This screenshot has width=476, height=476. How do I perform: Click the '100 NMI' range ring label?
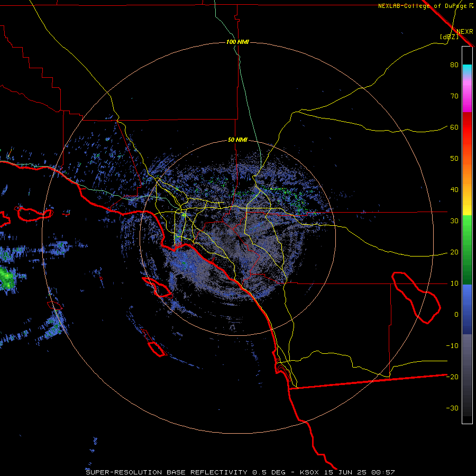(237, 42)
